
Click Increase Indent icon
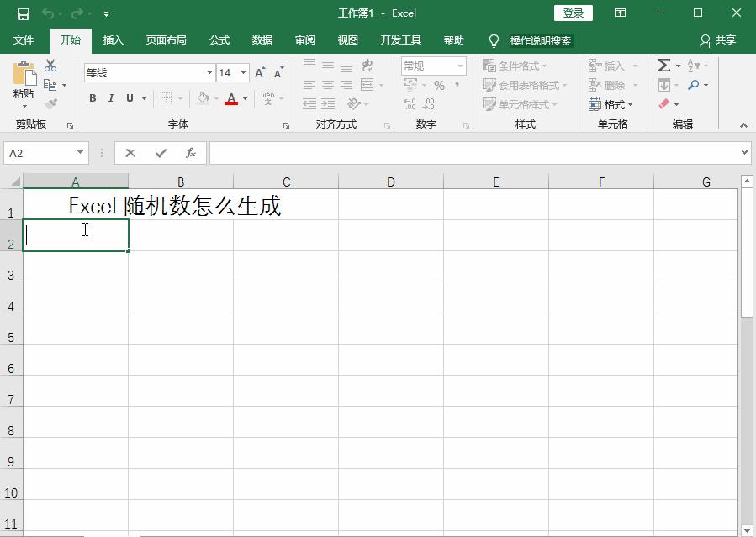328,103
